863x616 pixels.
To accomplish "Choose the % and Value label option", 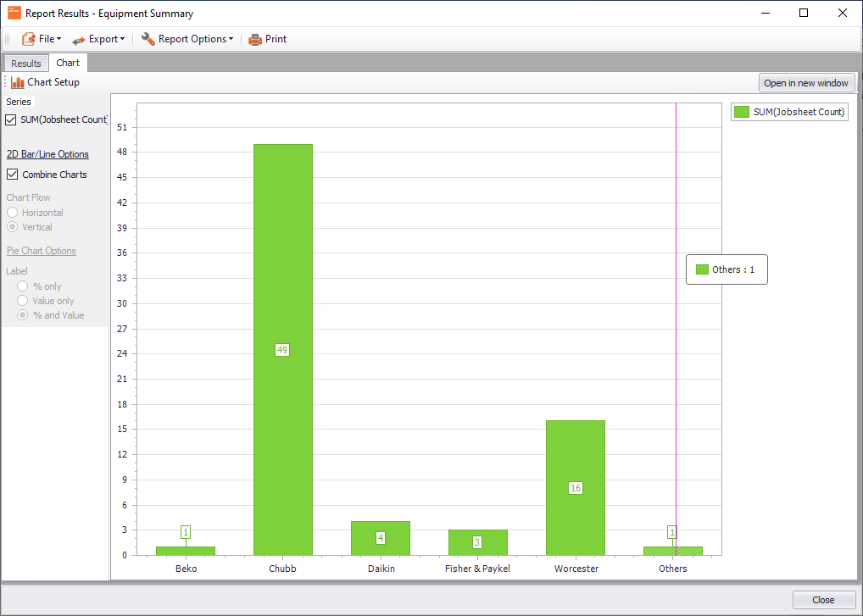I will 23,315.
